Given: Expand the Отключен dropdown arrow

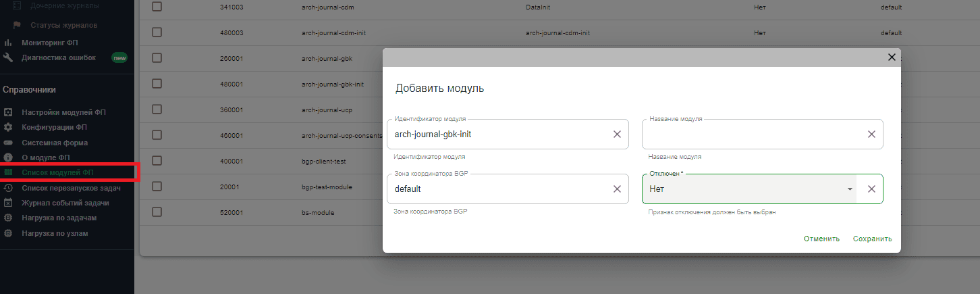Looking at the screenshot, I should click(x=850, y=189).
